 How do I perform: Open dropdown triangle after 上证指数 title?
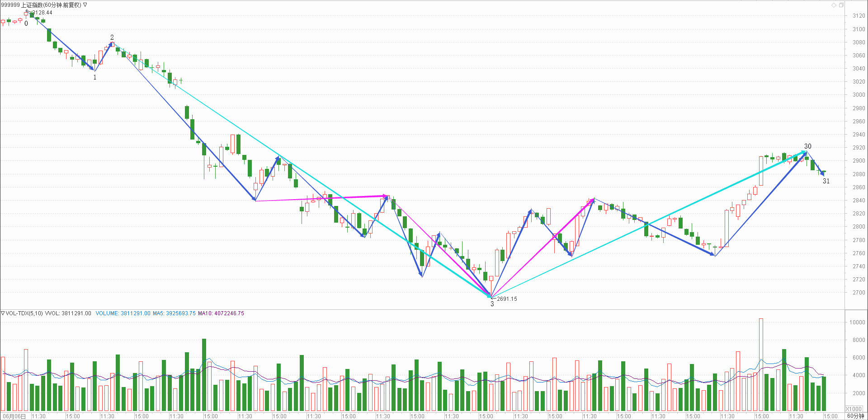click(x=85, y=5)
